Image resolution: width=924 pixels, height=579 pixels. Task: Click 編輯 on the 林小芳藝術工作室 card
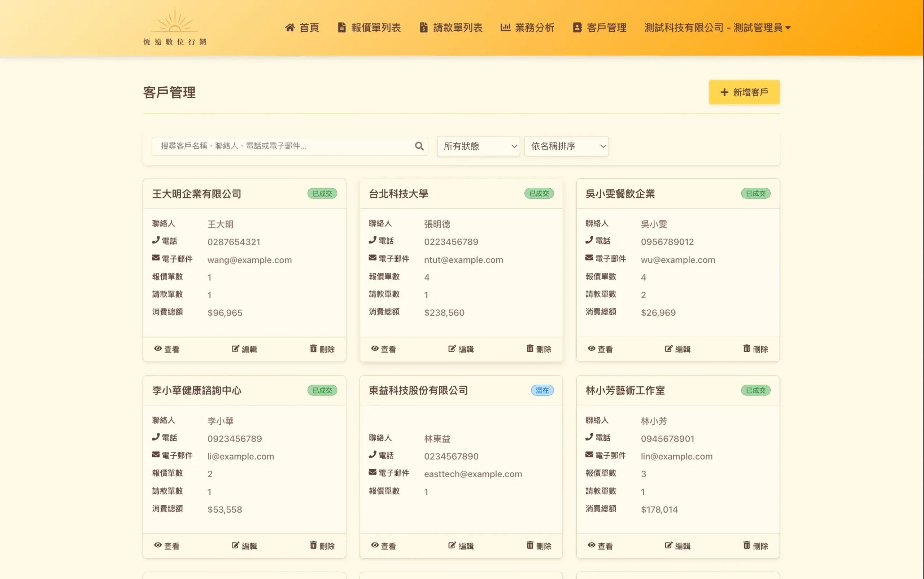click(677, 545)
